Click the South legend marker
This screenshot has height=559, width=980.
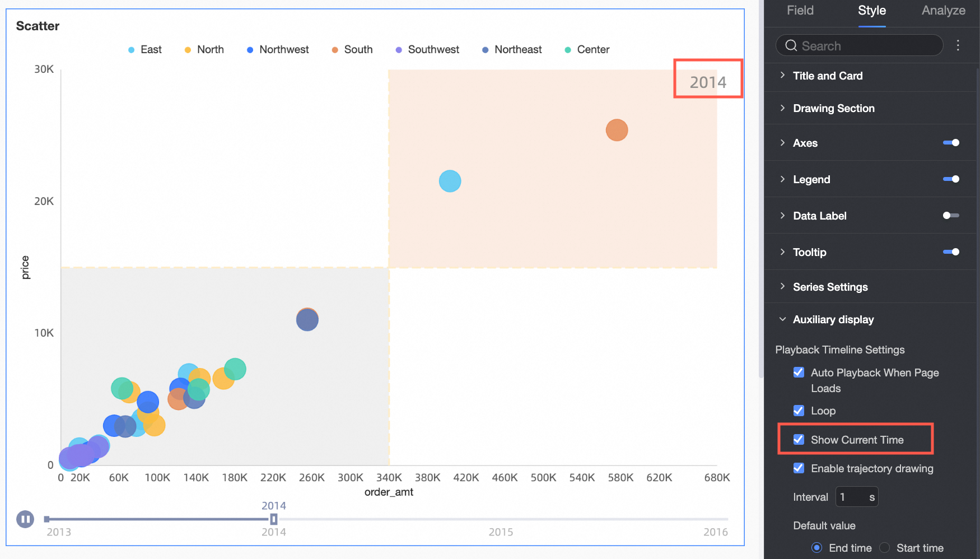335,50
